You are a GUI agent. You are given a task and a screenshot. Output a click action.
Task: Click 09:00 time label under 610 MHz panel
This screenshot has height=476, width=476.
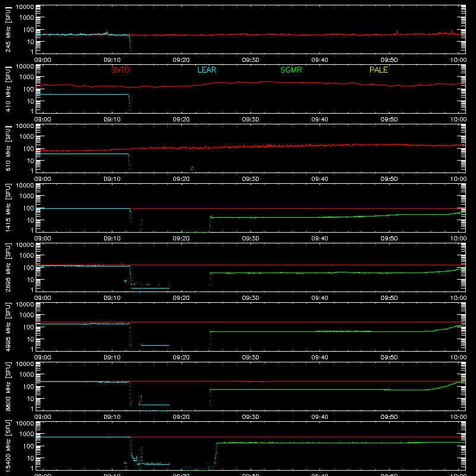43,179
